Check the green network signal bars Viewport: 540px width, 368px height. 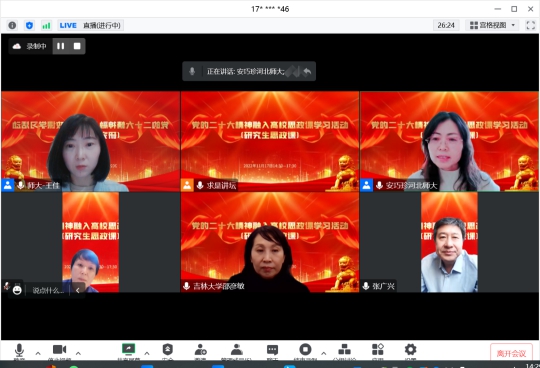pos(46,25)
